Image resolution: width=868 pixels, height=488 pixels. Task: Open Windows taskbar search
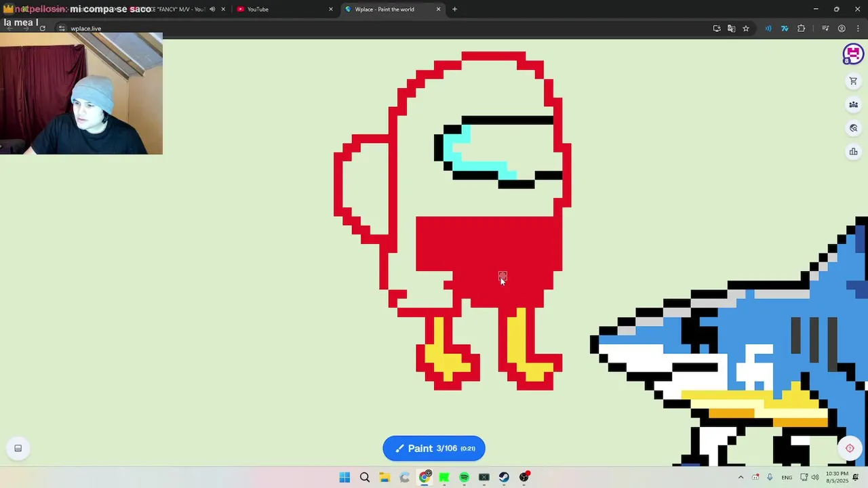click(x=365, y=477)
